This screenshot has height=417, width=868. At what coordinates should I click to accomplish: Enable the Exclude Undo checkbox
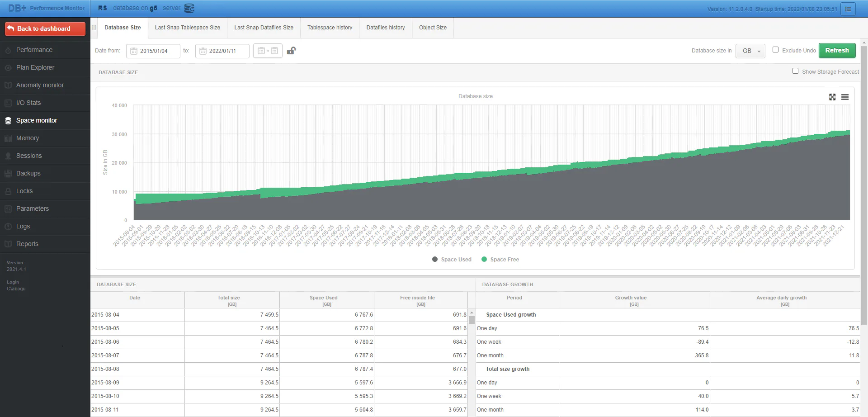pyautogui.click(x=775, y=50)
